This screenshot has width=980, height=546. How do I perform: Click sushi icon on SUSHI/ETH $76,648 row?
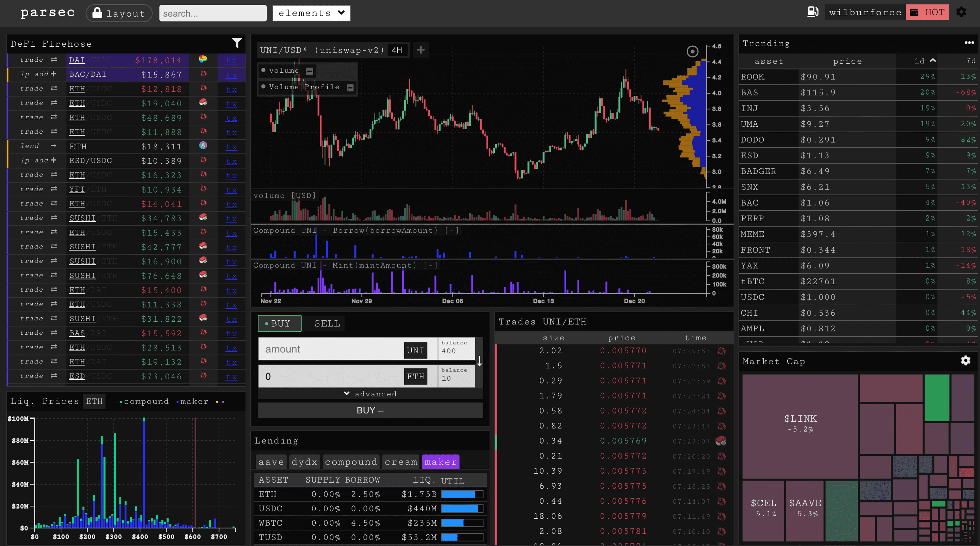(203, 274)
